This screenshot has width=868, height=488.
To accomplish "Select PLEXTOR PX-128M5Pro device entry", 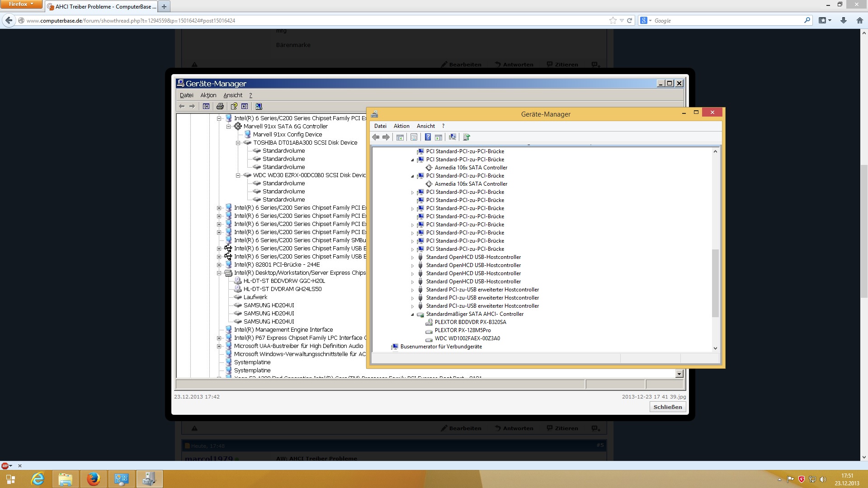I will 462,330.
